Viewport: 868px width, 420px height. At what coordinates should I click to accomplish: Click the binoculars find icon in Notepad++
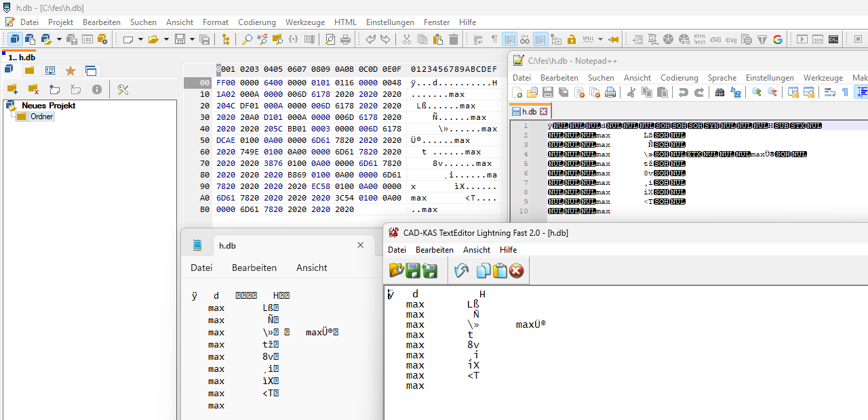coord(719,92)
